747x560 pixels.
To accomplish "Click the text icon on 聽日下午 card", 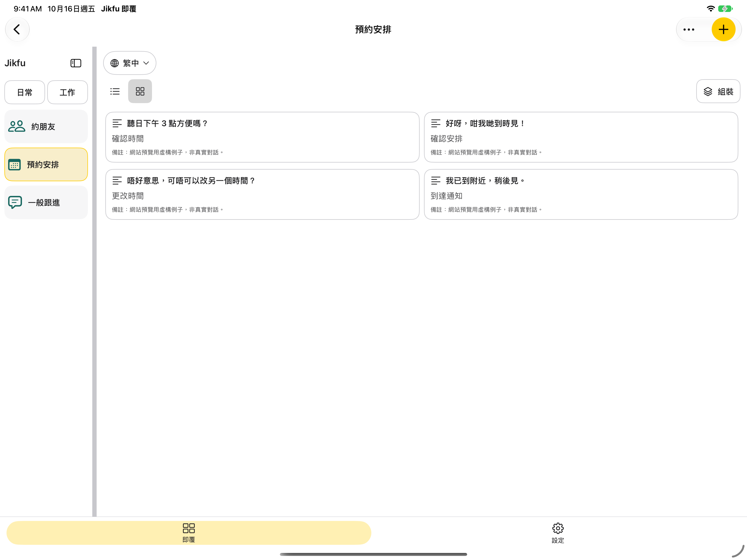I will coord(117,123).
